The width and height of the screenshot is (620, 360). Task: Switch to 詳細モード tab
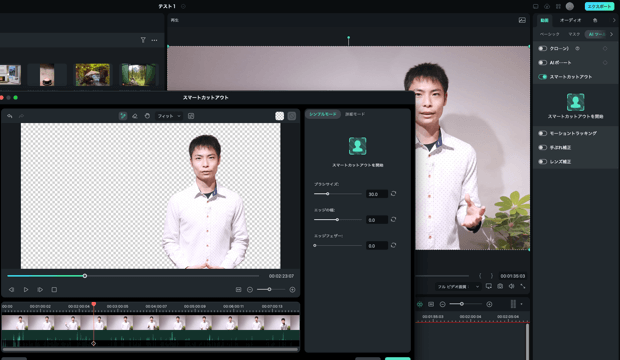coord(355,114)
